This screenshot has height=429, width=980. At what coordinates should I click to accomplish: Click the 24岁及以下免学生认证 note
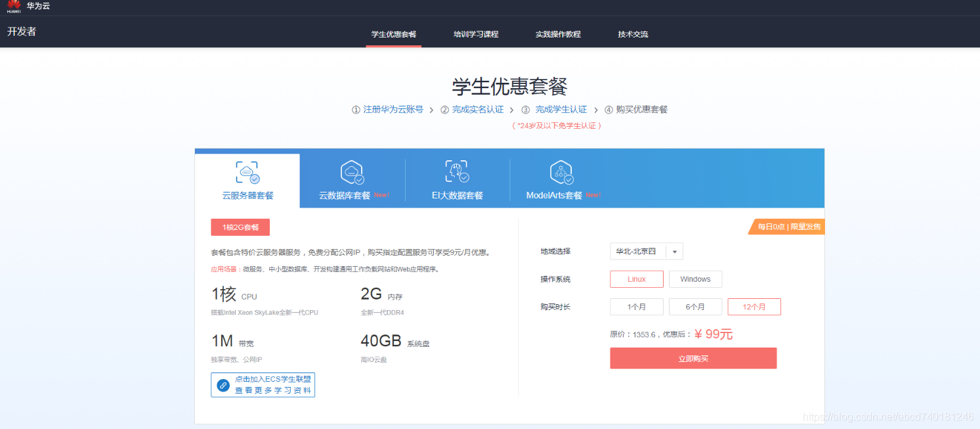pos(557,125)
